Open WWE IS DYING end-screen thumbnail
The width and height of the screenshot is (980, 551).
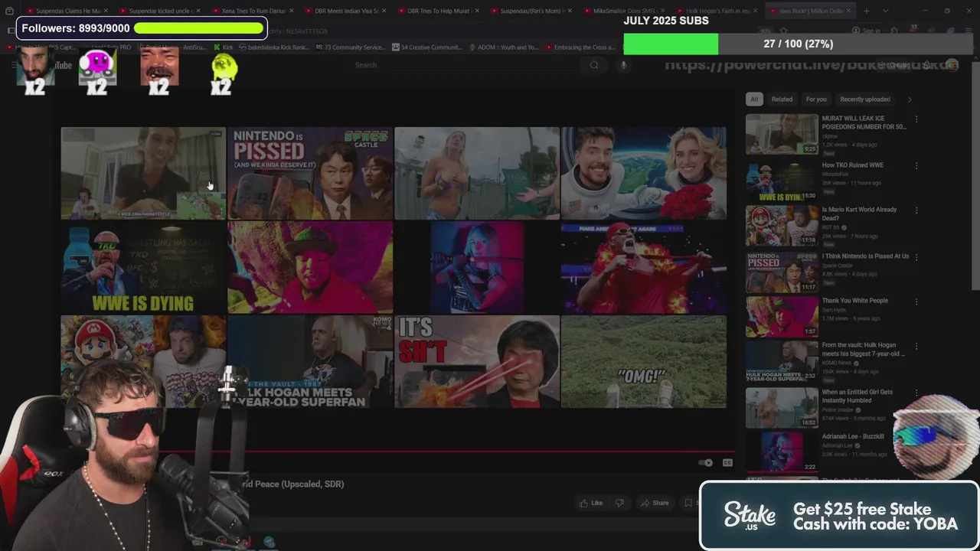coord(143,267)
